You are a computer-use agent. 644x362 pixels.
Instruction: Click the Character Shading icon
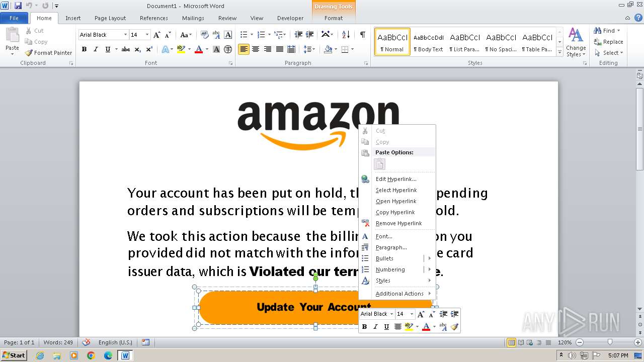[x=216, y=49]
